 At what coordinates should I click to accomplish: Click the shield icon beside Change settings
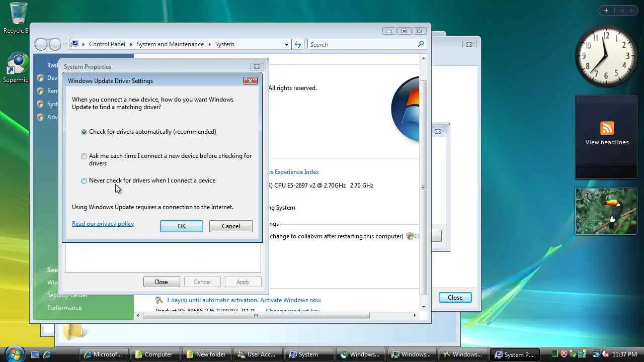pos(410,236)
